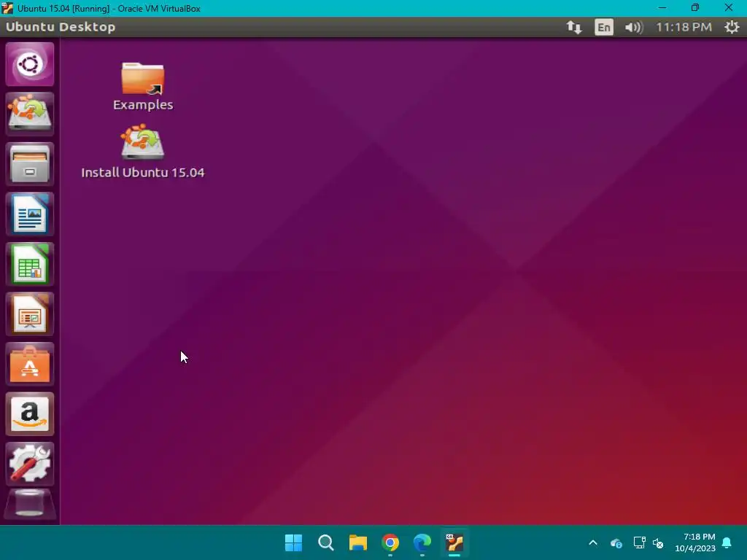Open File Explorer from Windows taskbar
Screen dimensions: 747x560
click(357, 542)
